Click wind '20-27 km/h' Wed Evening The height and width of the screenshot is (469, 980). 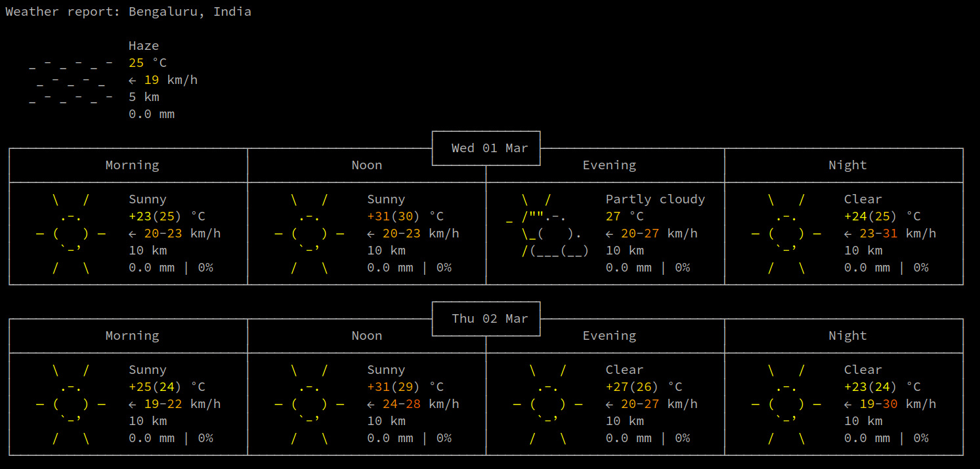tap(660, 234)
